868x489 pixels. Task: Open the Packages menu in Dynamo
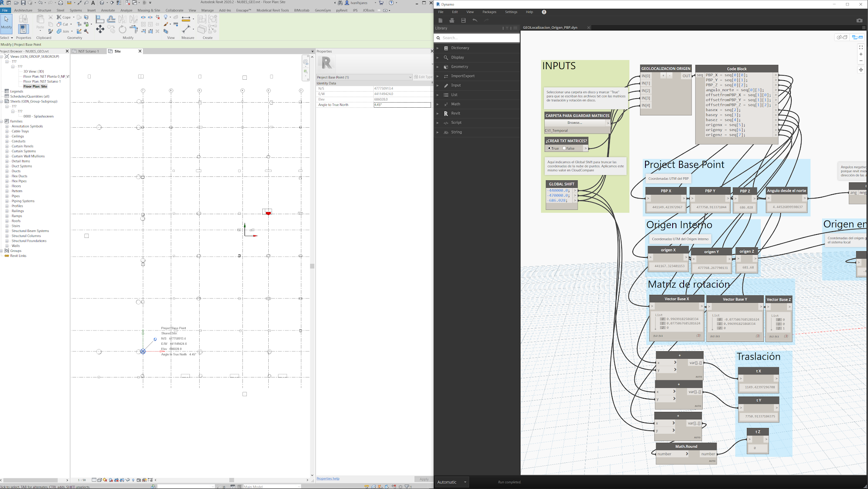(x=490, y=12)
